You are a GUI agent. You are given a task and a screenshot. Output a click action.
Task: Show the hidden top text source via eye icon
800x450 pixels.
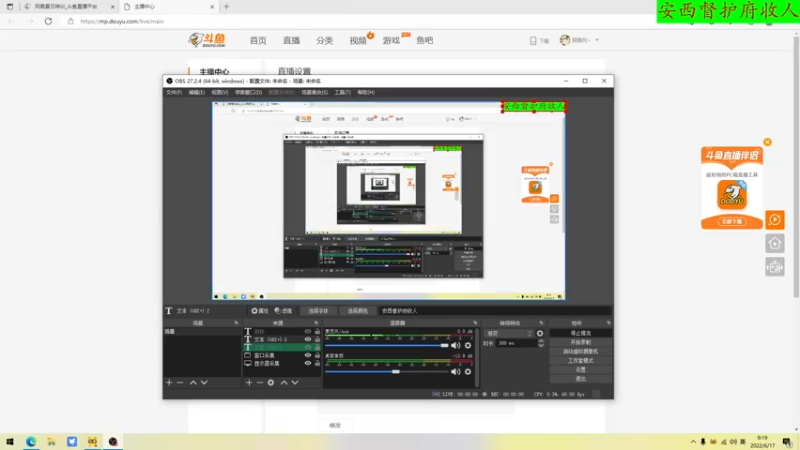[308, 332]
